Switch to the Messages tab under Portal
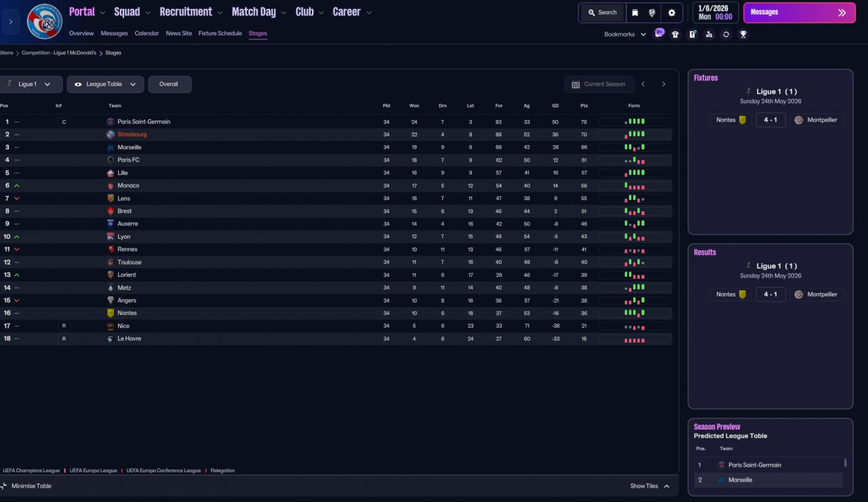 pos(114,33)
